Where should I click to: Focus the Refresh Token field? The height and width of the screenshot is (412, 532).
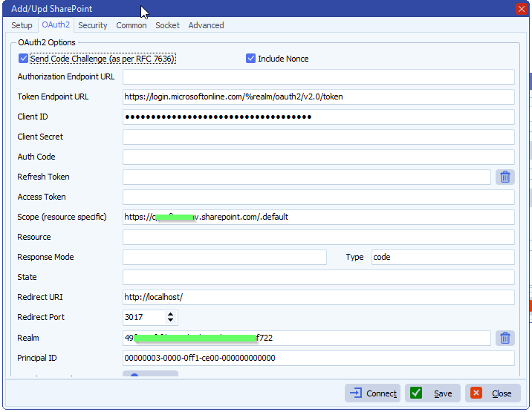(307, 177)
